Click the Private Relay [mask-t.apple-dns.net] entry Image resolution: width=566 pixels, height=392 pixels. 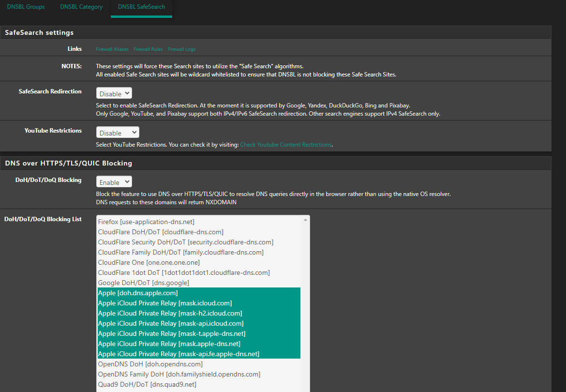(x=199, y=333)
